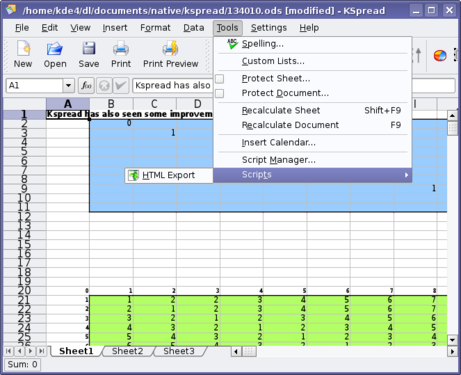461x375 pixels.
Task: Open the View menu
Action: (80, 28)
